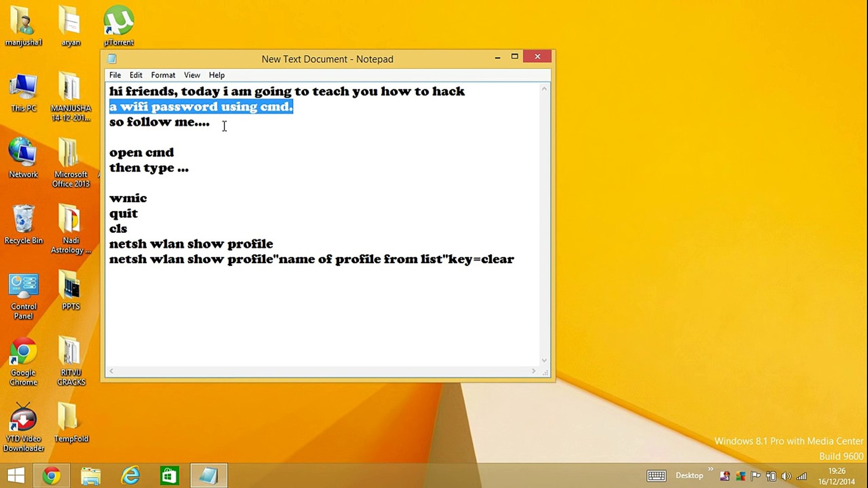Click the Internet Explorer taskbar icon
Screen dimensions: 868x488
pyautogui.click(x=131, y=476)
